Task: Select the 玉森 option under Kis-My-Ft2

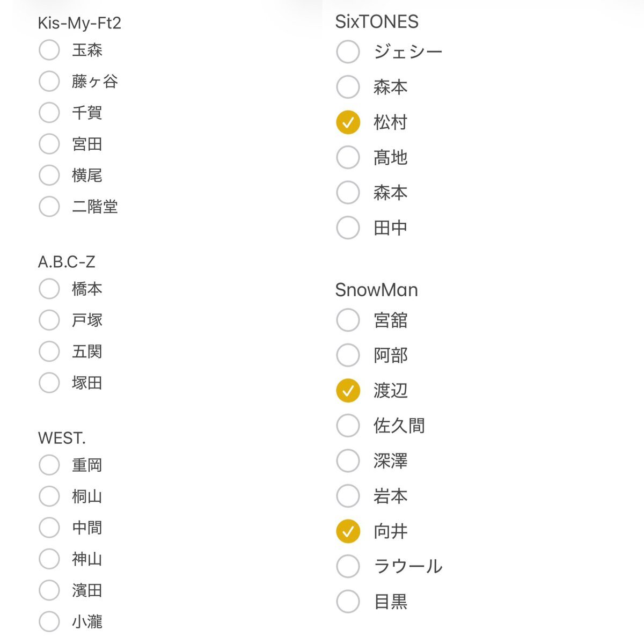Action: [x=49, y=50]
